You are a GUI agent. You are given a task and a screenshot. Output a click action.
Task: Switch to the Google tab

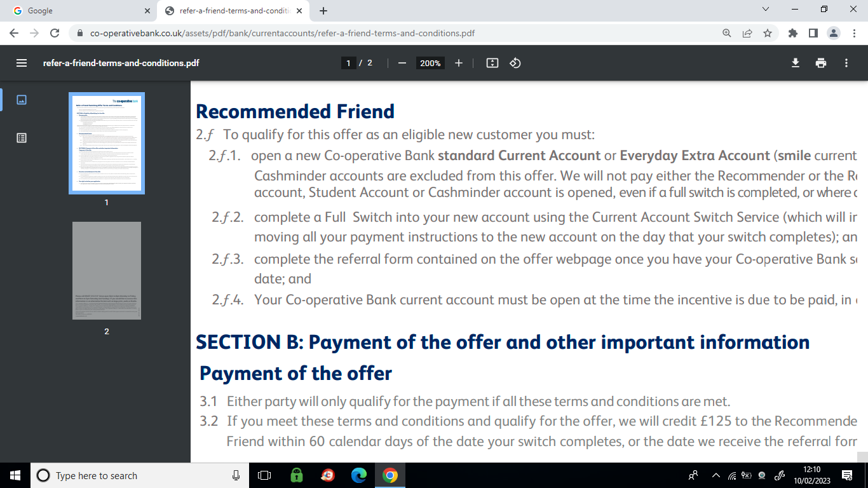(x=79, y=11)
